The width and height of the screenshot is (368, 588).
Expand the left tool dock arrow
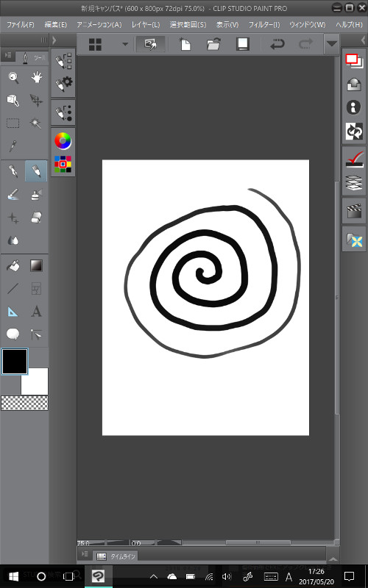(54, 40)
